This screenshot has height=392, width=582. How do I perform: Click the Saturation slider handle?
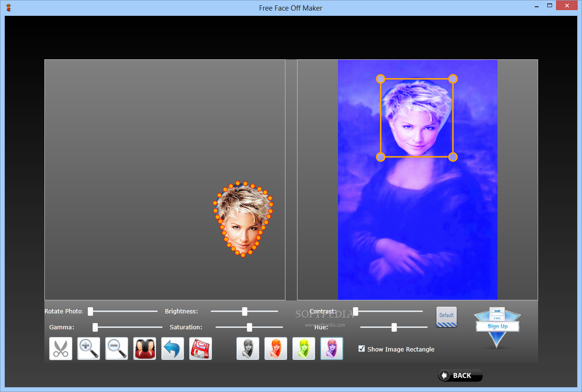[249, 327]
